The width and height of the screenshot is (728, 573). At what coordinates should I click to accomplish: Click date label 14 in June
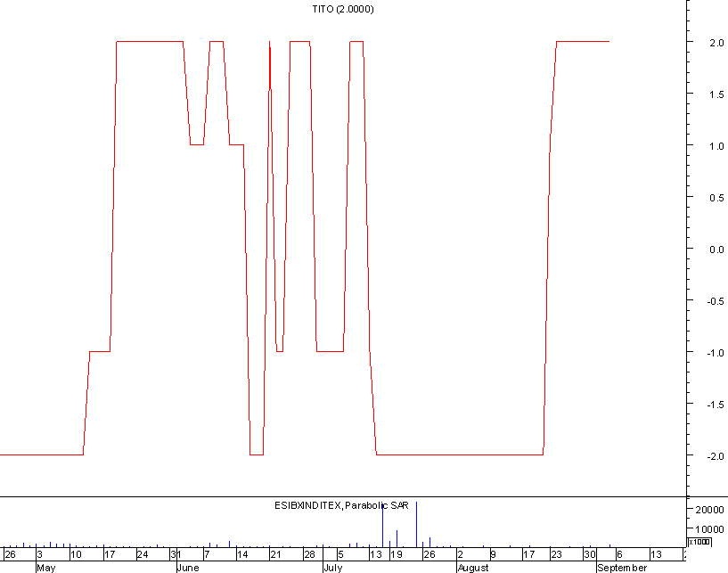pos(242,554)
